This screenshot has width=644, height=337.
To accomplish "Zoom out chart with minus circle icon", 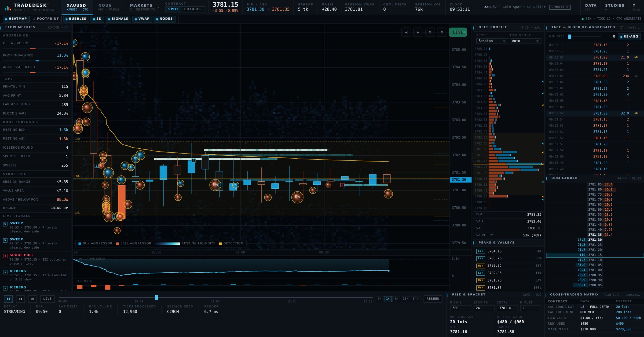I will 442,32.
